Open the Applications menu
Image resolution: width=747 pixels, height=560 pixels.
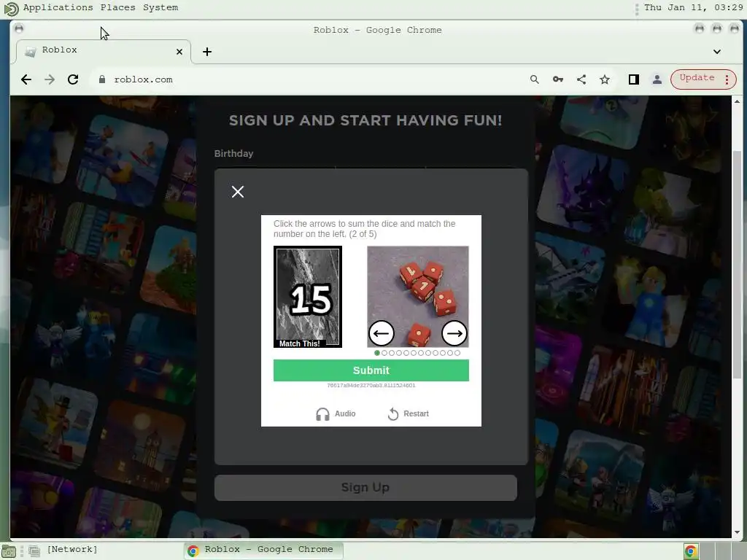coord(58,7)
